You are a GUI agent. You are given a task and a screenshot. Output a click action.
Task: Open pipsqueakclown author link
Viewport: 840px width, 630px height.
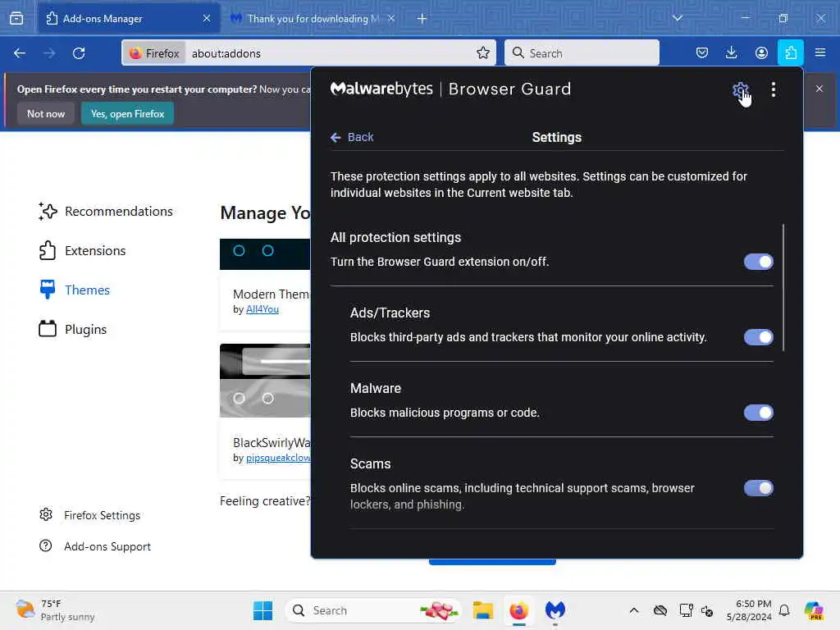pyautogui.click(x=278, y=458)
